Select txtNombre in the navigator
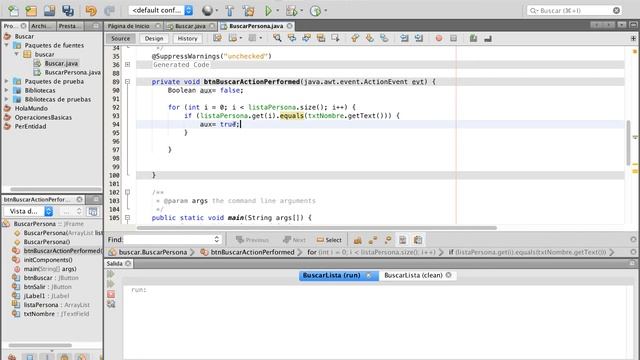The image size is (640, 360). [x=51, y=314]
